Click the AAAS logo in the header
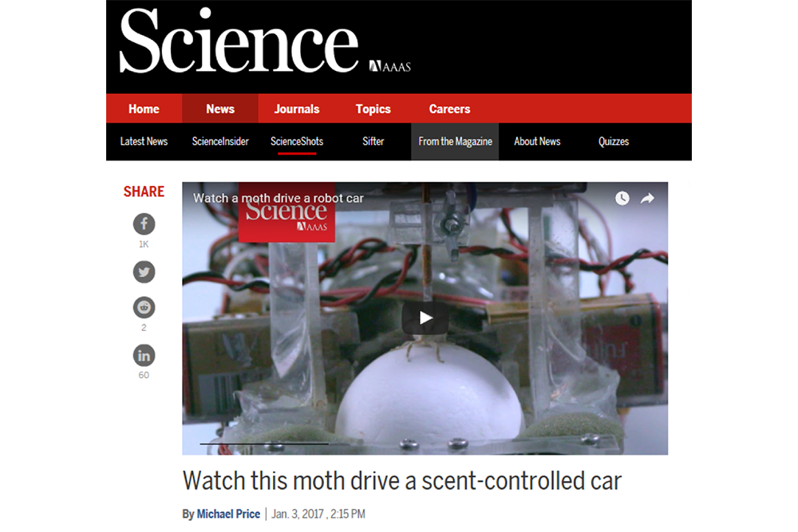Screen dimensions: 798x532 [x=390, y=66]
